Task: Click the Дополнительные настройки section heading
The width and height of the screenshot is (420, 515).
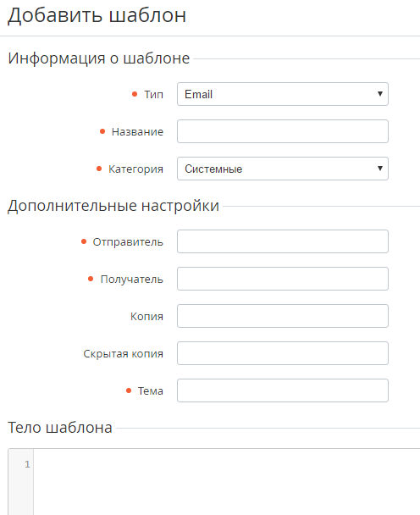Action: point(113,206)
